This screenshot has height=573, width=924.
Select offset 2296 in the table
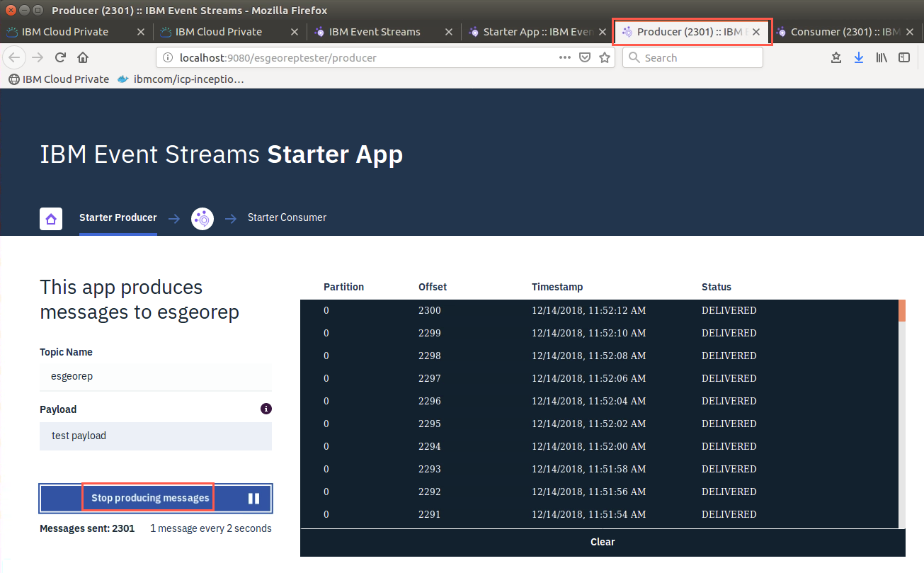[x=430, y=401]
